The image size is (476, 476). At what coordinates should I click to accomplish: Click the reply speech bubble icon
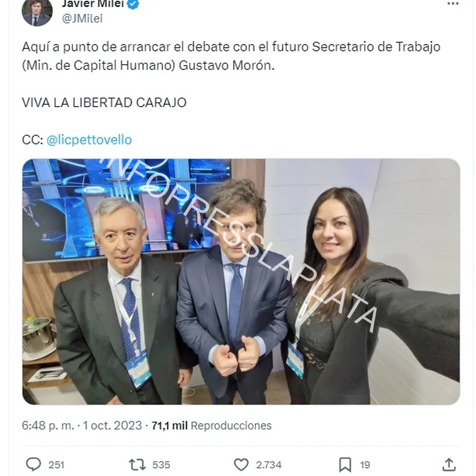(x=33, y=464)
